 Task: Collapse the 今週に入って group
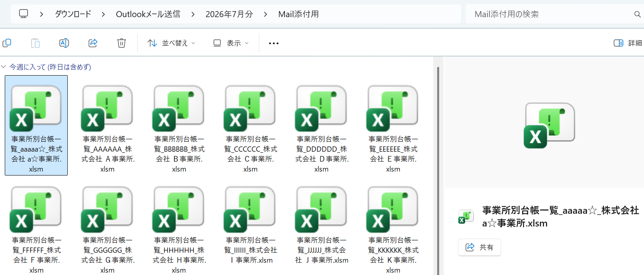4,67
